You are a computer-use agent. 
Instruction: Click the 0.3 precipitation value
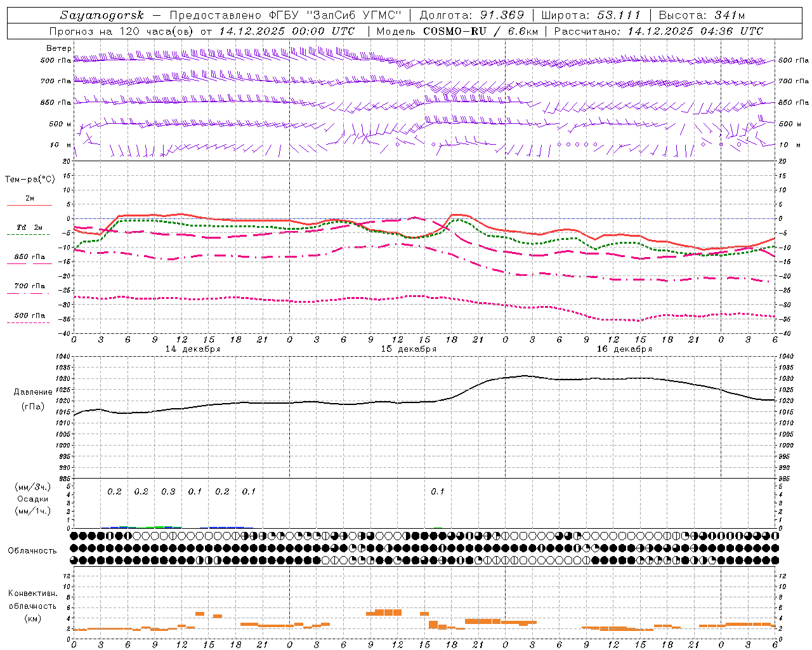168,492
